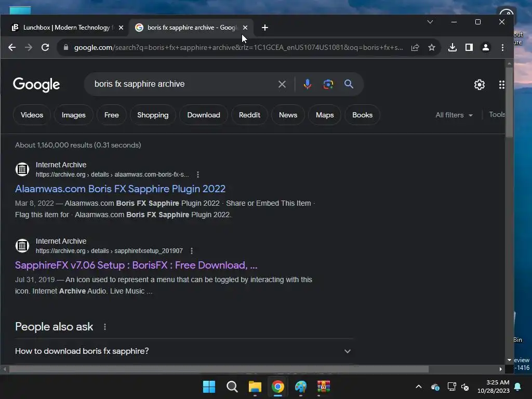Click the volume muted tray icon
This screenshot has height=399, width=532.
[x=465, y=387]
